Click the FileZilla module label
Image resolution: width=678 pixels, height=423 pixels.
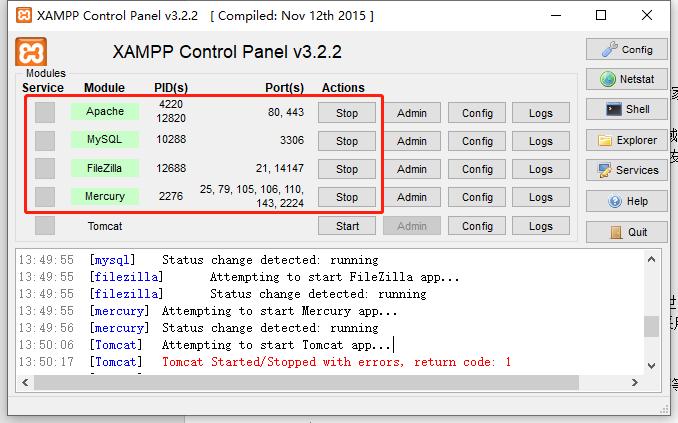tap(105, 168)
